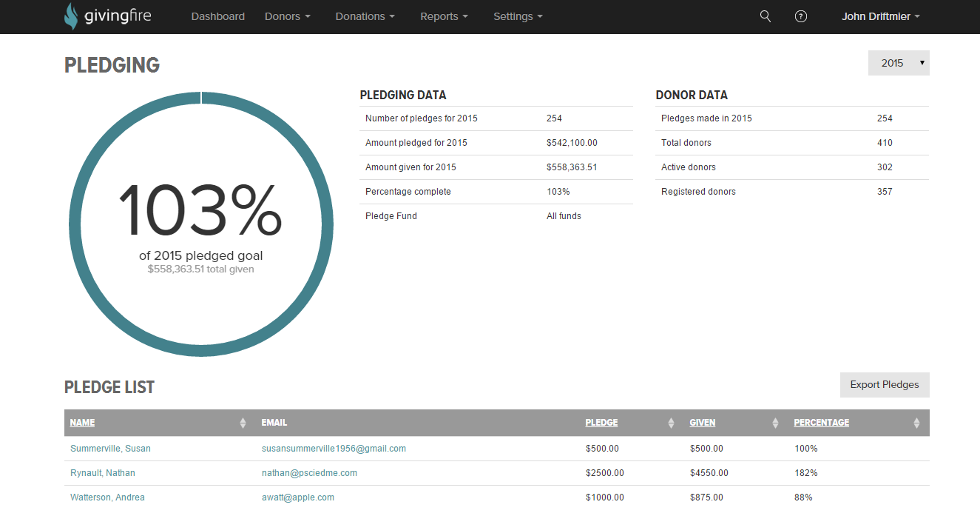Sort pledge list by Pledge arrows

671,423
